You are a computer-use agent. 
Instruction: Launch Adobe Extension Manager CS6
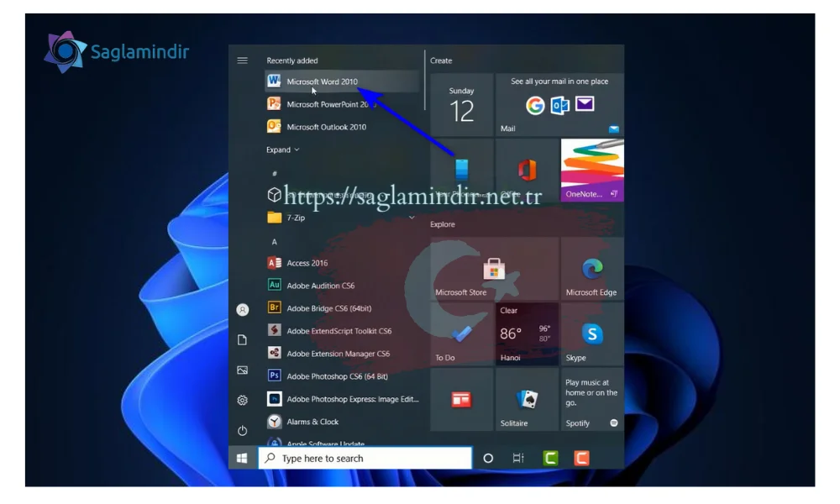coord(342,353)
